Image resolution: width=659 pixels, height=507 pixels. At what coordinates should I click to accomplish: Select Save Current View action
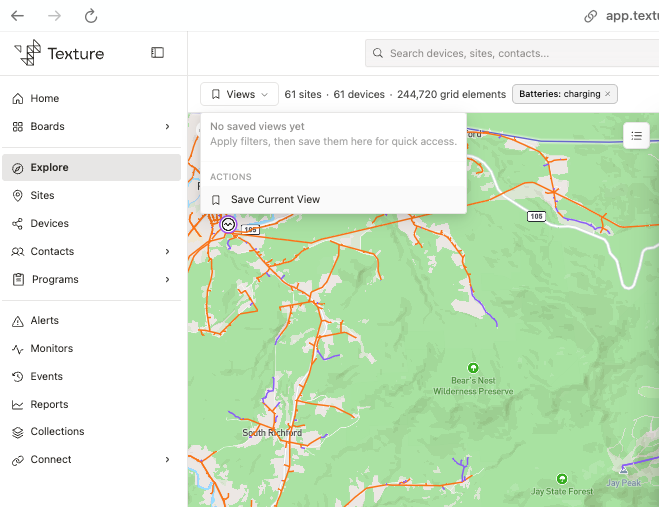(334, 200)
